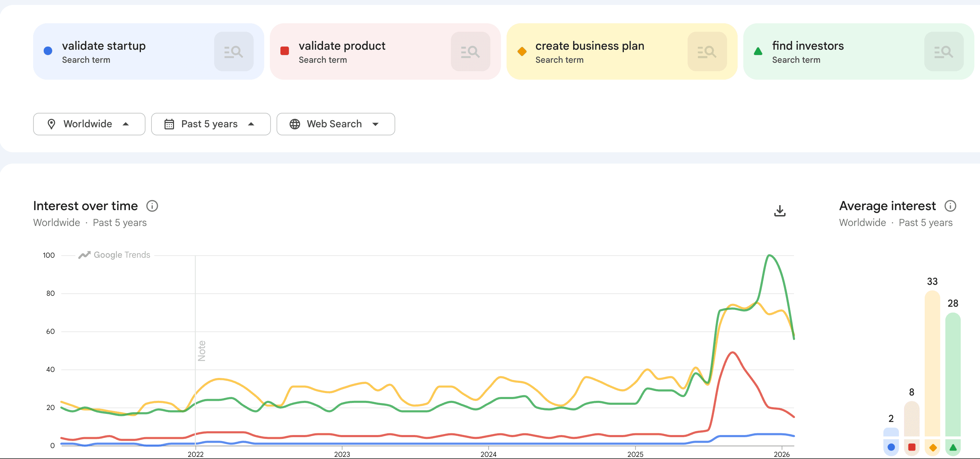Image resolution: width=980 pixels, height=459 pixels.
Task: Click the Note marker on the chart
Action: (x=201, y=351)
